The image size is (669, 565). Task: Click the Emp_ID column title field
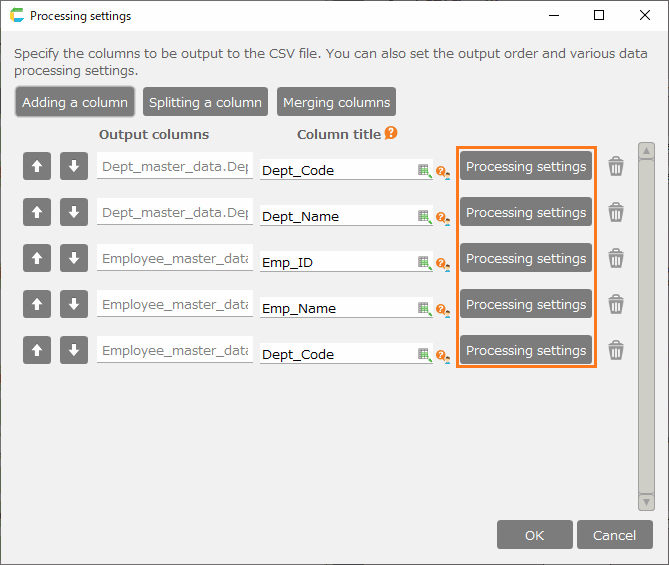[x=337, y=262]
